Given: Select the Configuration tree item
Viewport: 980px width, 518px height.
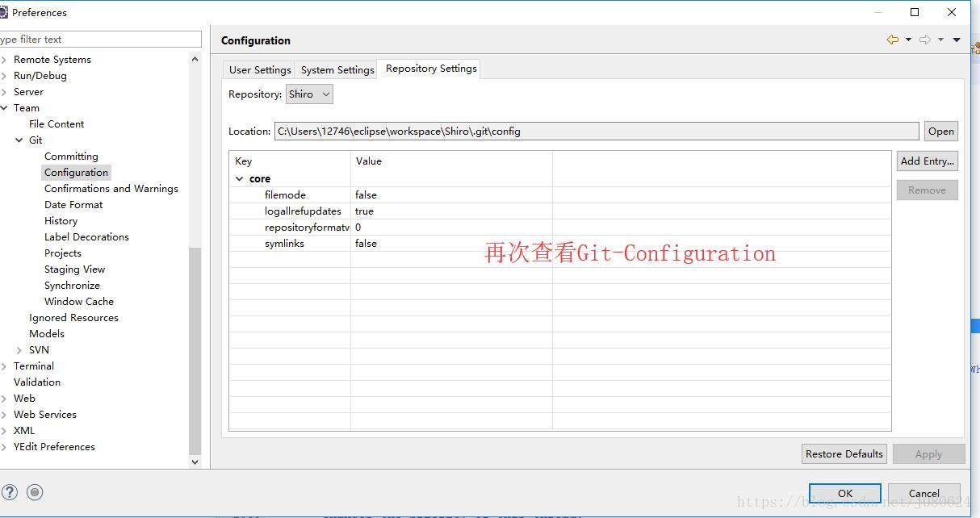Looking at the screenshot, I should click(76, 172).
